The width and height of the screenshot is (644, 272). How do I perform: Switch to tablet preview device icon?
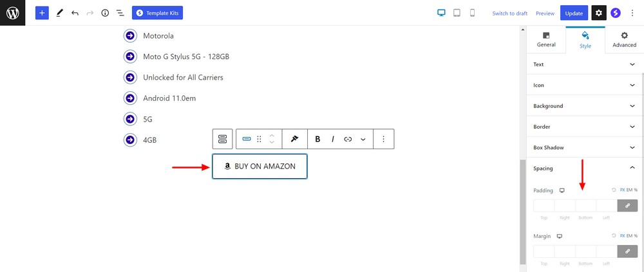click(x=457, y=13)
